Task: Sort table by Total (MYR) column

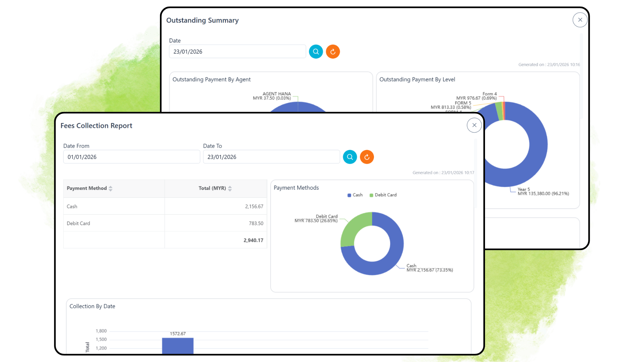Action: (x=230, y=188)
